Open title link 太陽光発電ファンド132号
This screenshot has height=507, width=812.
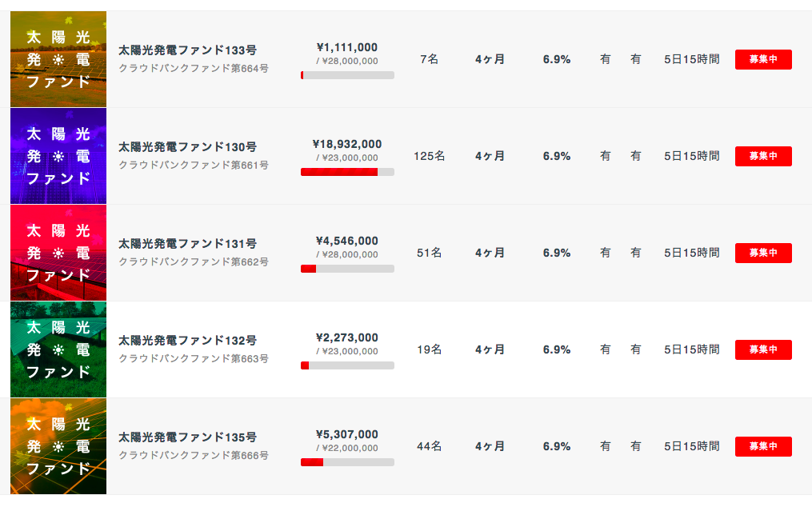[187, 341]
